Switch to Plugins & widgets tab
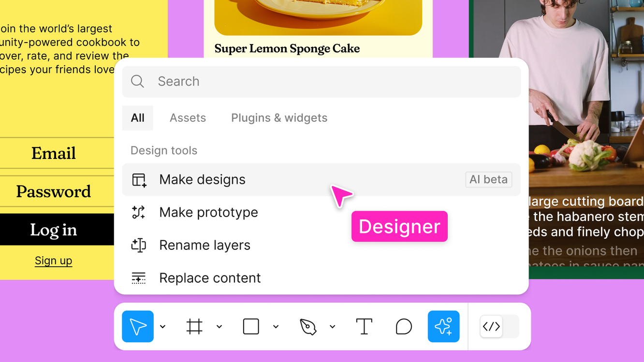 click(x=279, y=118)
